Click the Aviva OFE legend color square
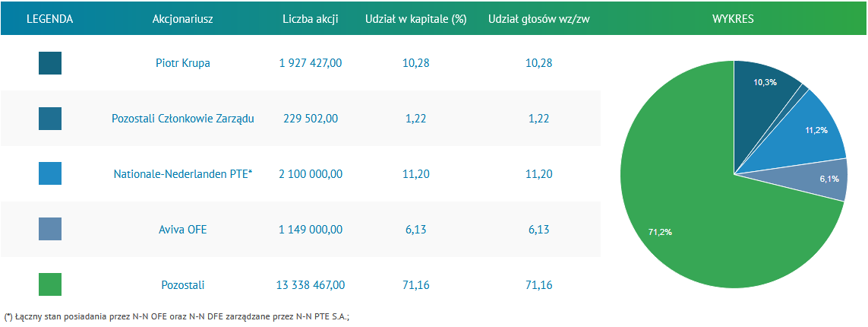Image resolution: width=868 pixels, height=327 pixels. coord(50,229)
